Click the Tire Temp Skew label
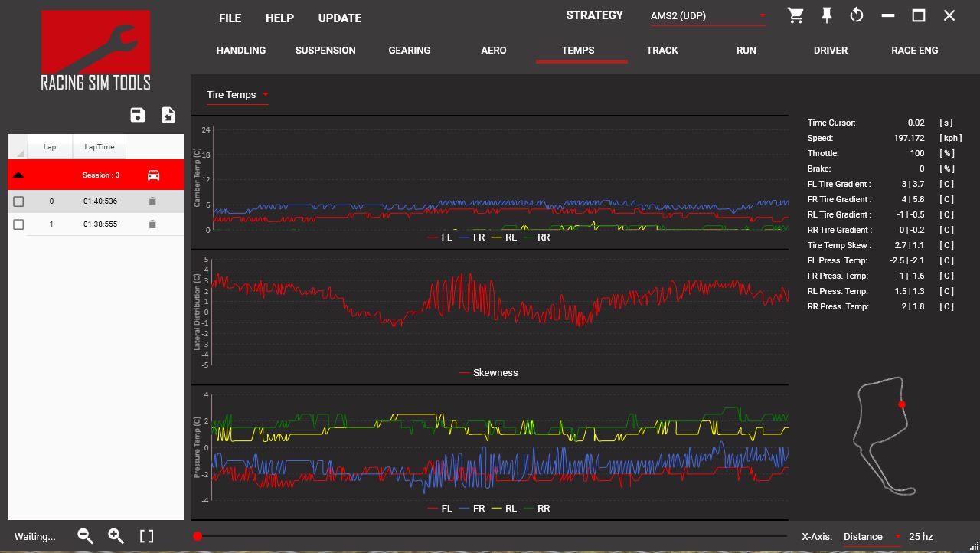 [x=838, y=245]
